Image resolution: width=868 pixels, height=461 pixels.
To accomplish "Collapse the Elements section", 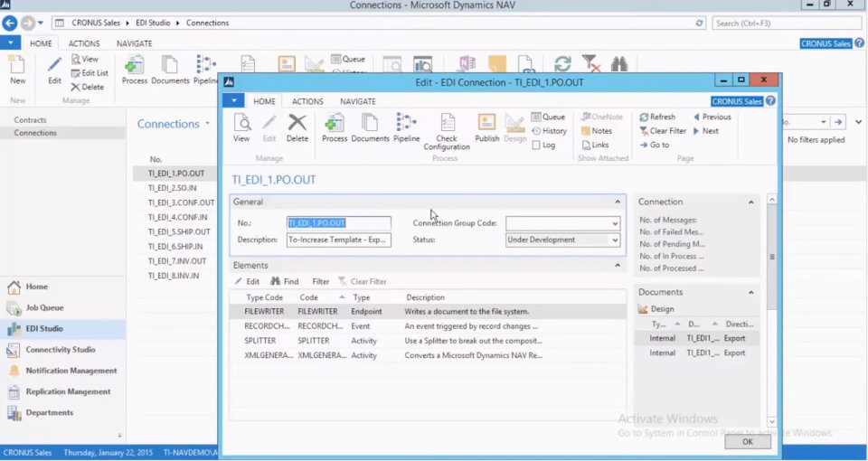I will [618, 266].
